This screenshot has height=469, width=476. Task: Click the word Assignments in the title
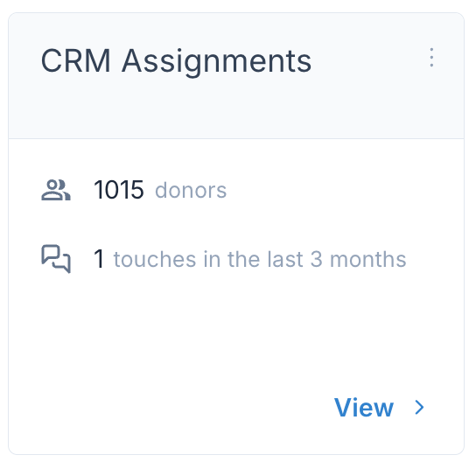click(216, 62)
